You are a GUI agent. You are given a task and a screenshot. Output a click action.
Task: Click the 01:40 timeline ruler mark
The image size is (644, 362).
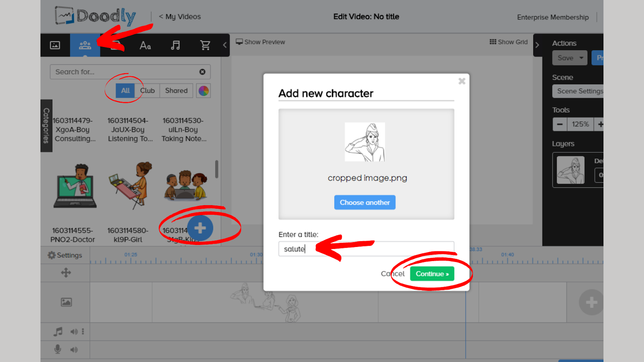[x=508, y=255]
